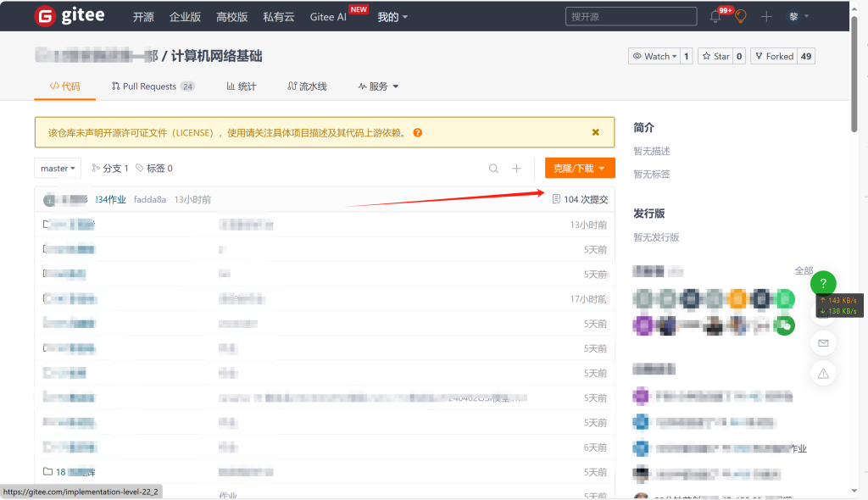Fork the repository with the Forked button
Viewport: 868px width, 500px height.
774,57
